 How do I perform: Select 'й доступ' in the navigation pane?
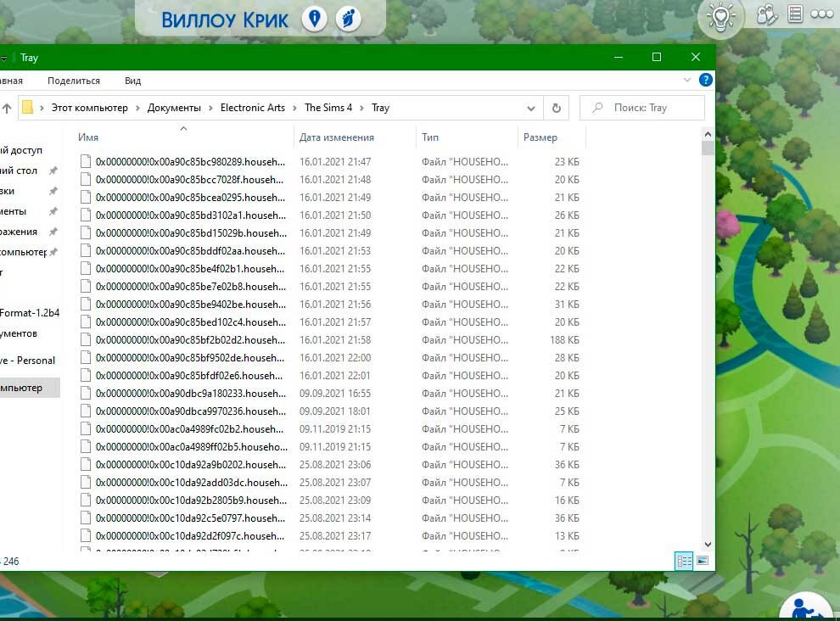(x=21, y=150)
